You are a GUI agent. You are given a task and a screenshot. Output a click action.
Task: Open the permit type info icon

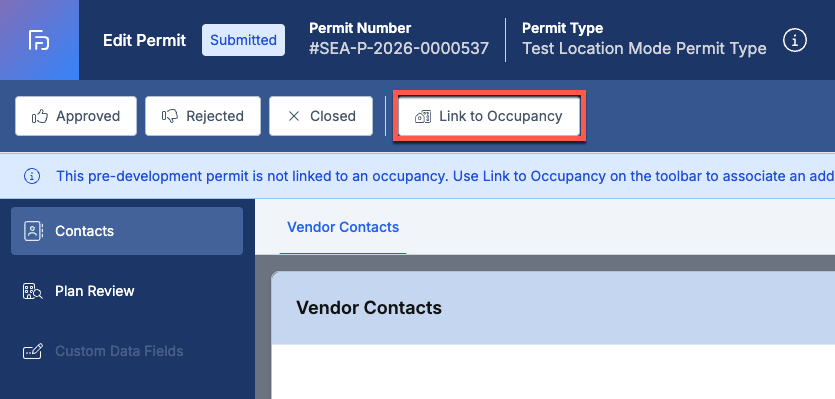pyautogui.click(x=795, y=40)
